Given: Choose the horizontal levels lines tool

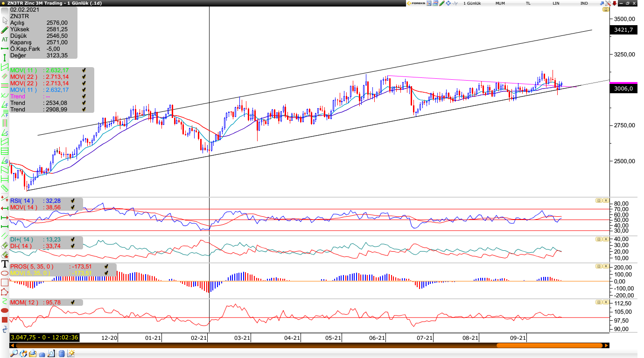Looking at the screenshot, I should tap(5, 151).
